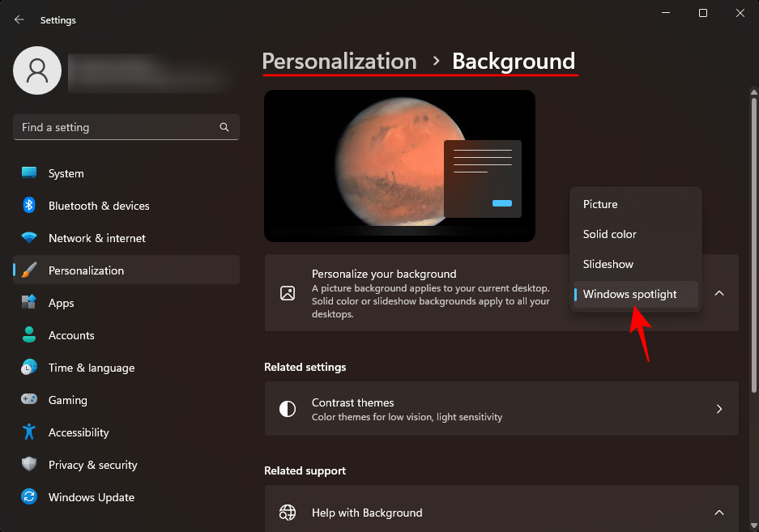The height and width of the screenshot is (532, 759).
Task: Open Time & language text label
Action: (x=92, y=368)
